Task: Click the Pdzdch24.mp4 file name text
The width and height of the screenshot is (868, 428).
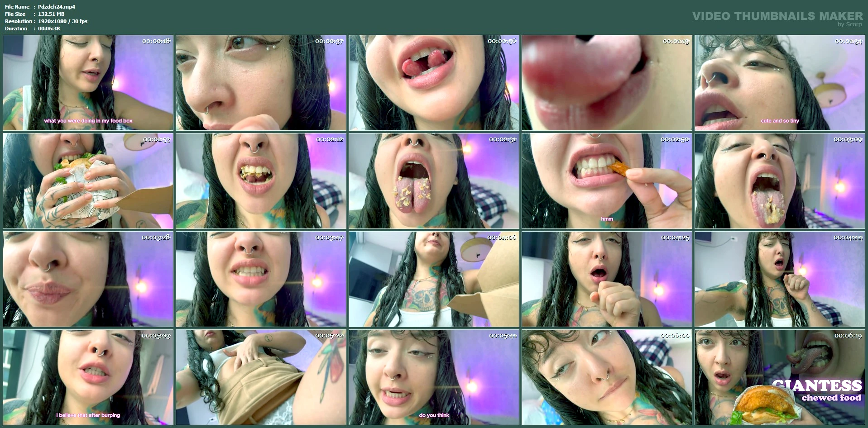Action: tap(57, 7)
